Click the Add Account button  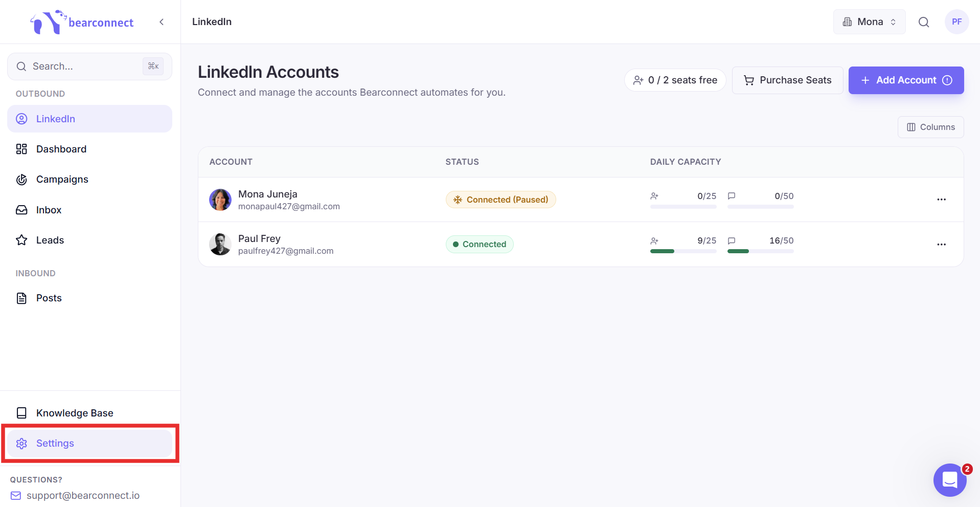(x=906, y=80)
